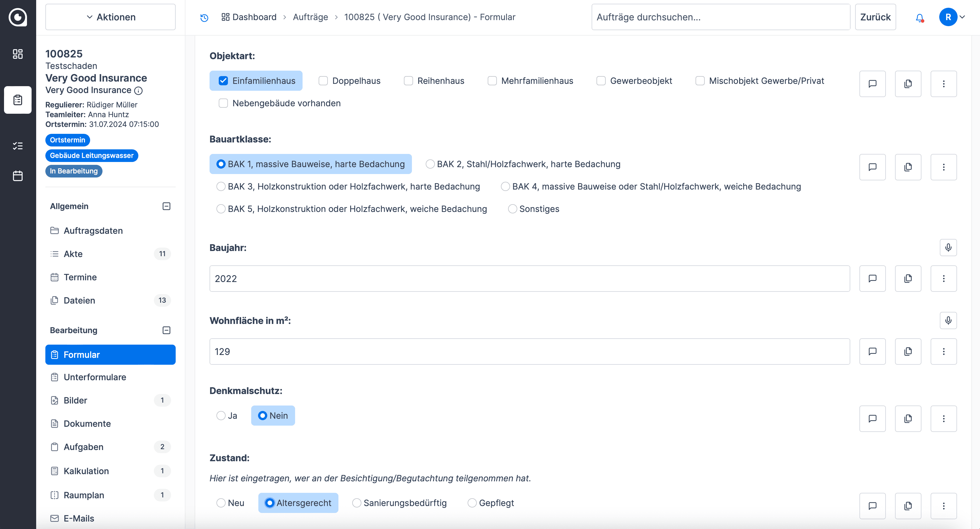Click the Aufträge durchsuchen search field
980x529 pixels.
(720, 17)
